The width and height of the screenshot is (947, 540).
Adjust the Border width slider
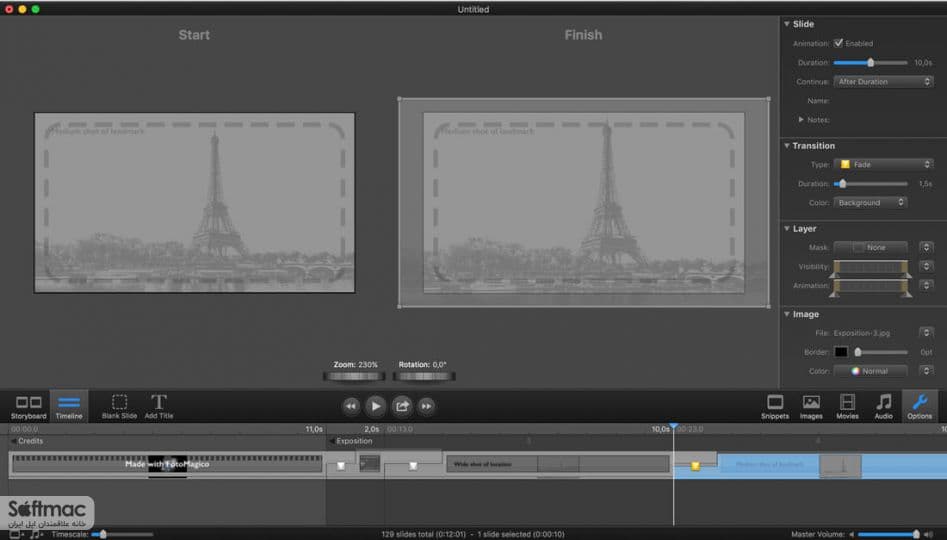(x=880, y=352)
